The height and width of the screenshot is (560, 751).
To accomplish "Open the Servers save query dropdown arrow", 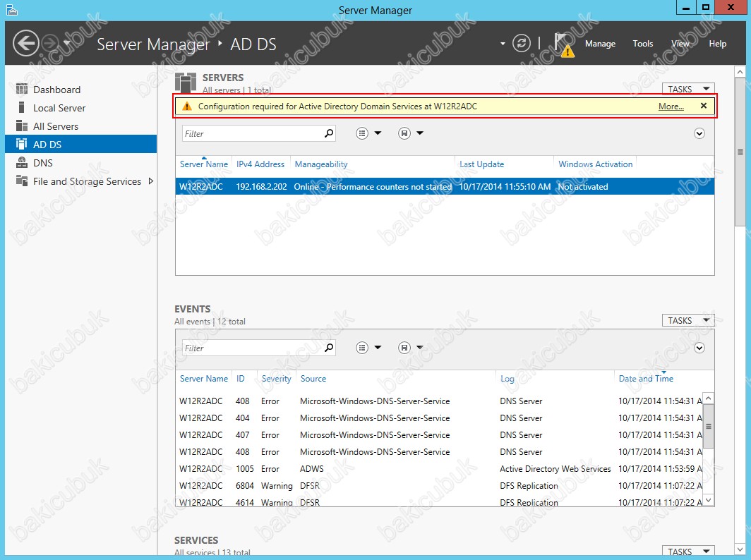I will 420,133.
